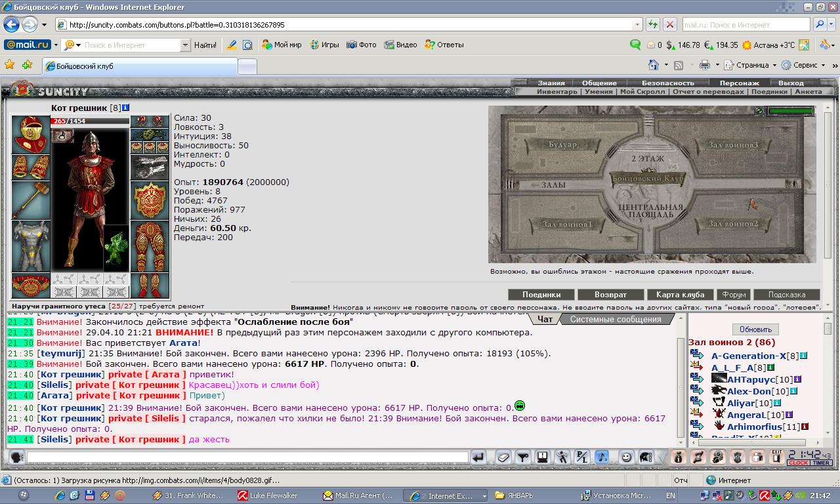The height and width of the screenshot is (504, 840).
Task: Click the silver armor equipment slot
Action: coord(31,246)
